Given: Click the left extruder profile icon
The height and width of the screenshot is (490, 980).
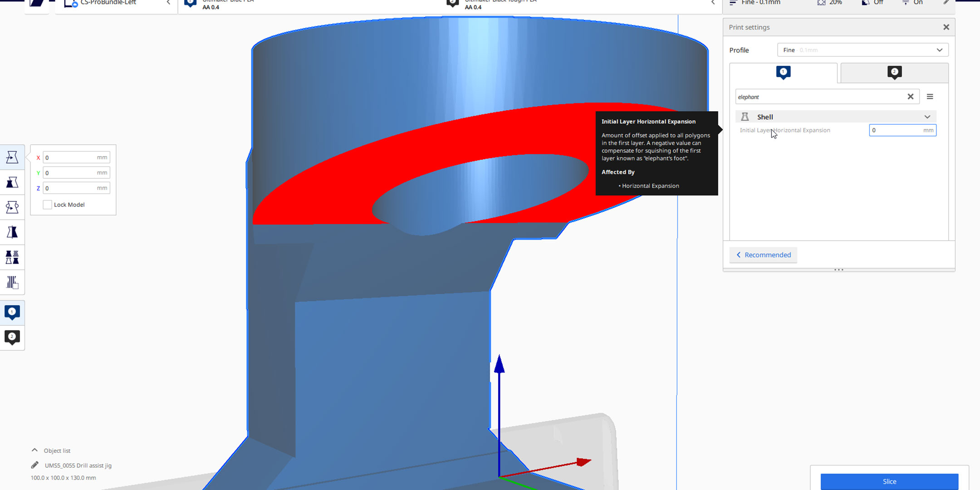Looking at the screenshot, I should [783, 72].
